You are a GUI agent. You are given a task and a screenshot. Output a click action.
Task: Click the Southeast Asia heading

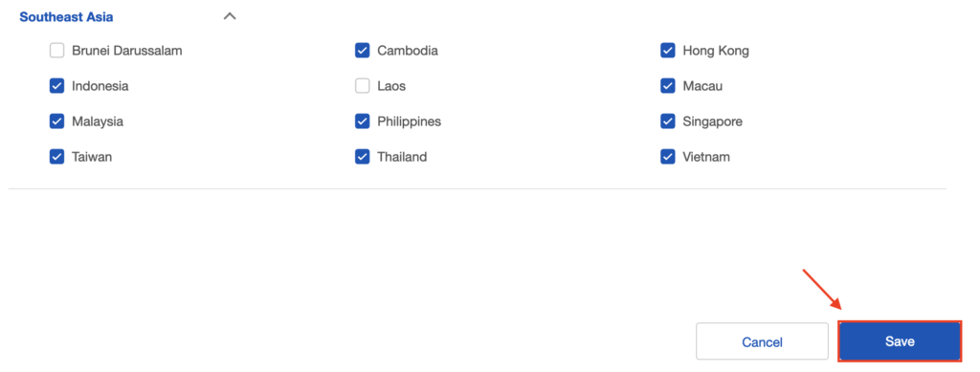[66, 17]
